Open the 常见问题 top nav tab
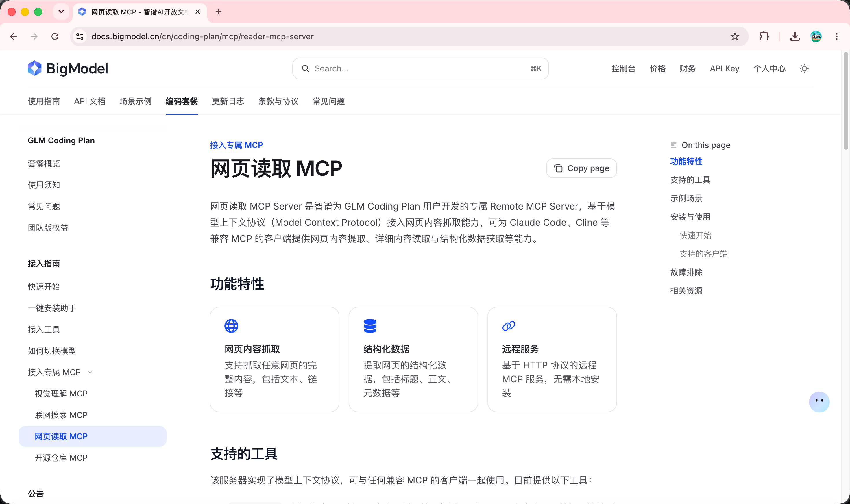The image size is (850, 504). coord(328,101)
